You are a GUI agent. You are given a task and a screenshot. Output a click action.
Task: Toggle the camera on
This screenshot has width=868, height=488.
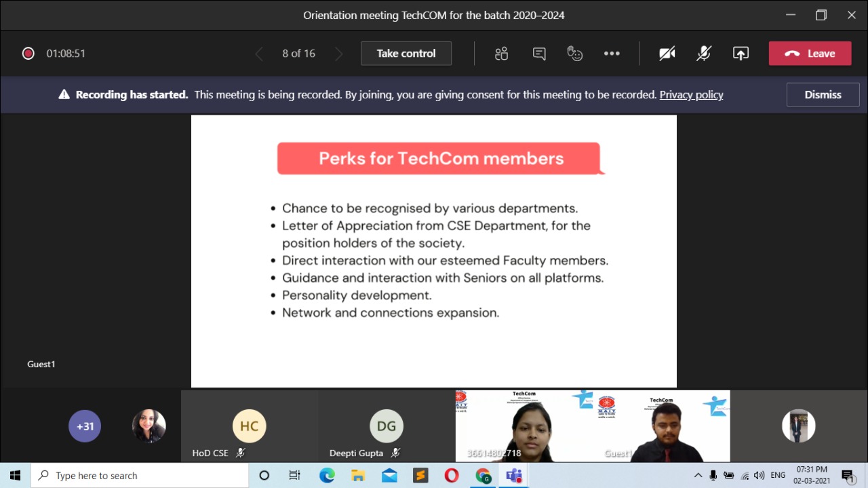[x=667, y=54]
